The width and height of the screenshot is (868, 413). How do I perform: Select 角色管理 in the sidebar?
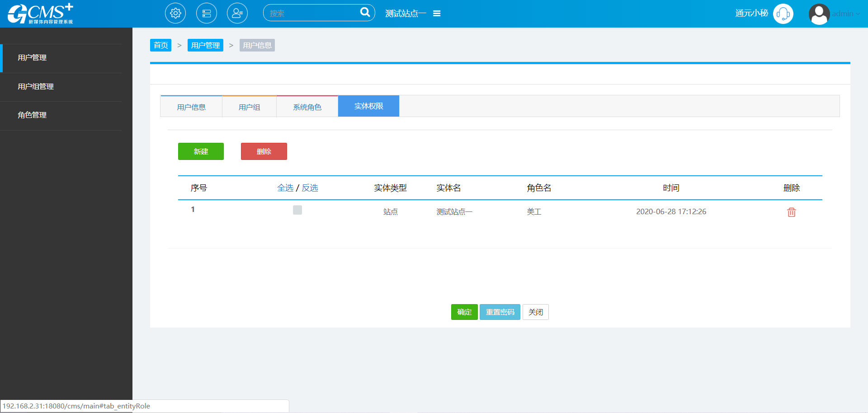(32, 115)
